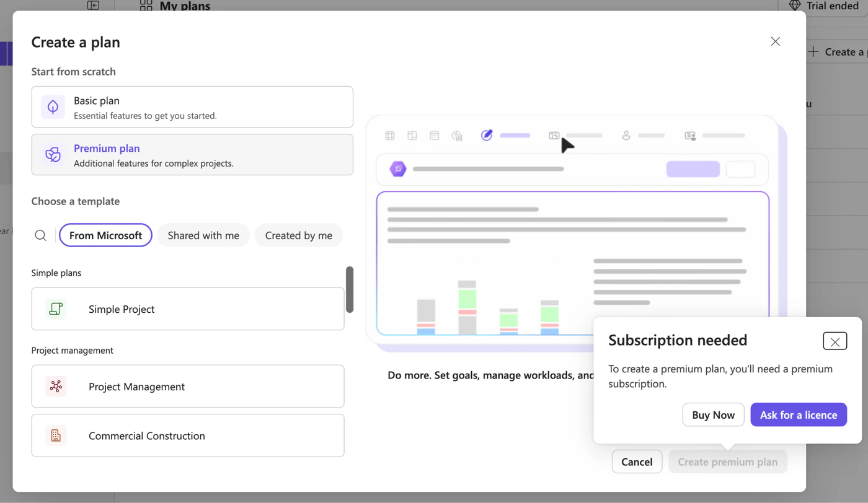Click the Do more goals description text
The image size is (868, 503).
[491, 375]
